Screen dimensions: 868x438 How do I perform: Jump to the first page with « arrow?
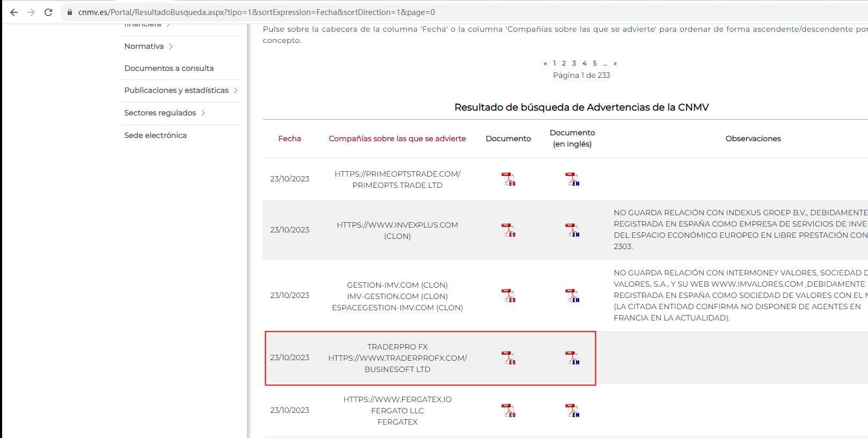pyautogui.click(x=545, y=63)
